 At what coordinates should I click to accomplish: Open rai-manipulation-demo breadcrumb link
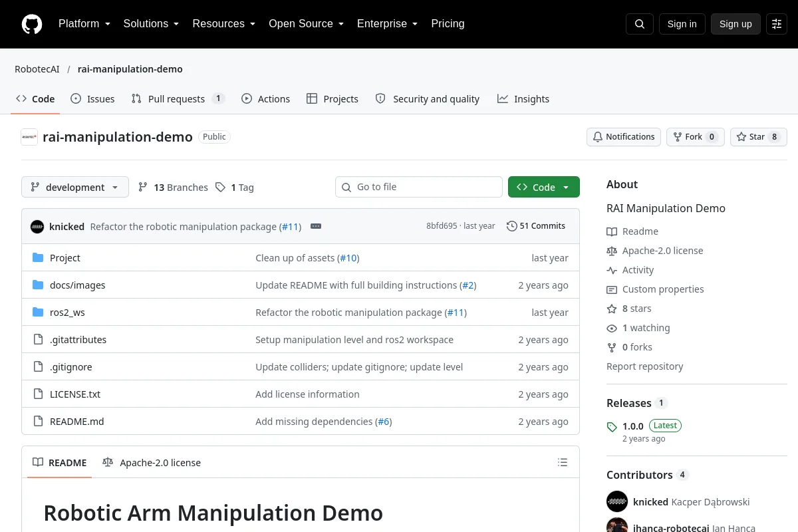pos(130,69)
